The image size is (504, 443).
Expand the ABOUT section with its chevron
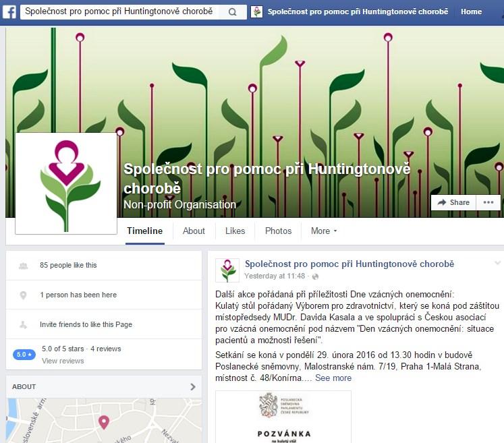(x=193, y=387)
